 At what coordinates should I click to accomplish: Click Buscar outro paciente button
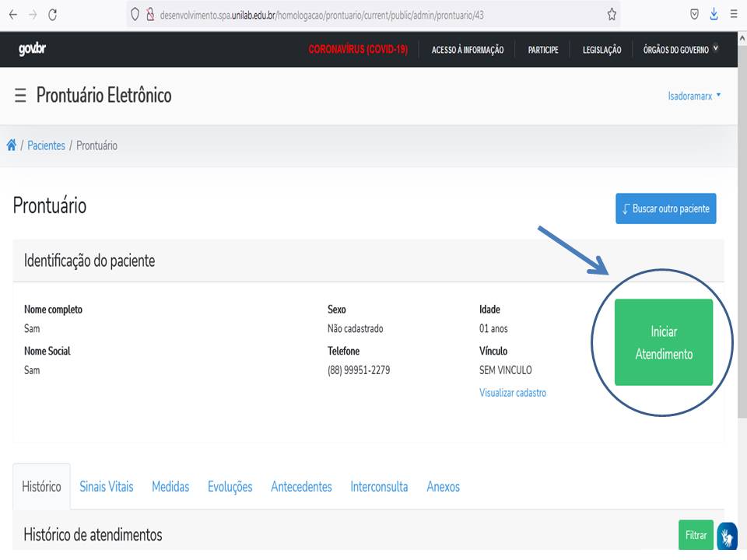[x=665, y=209]
